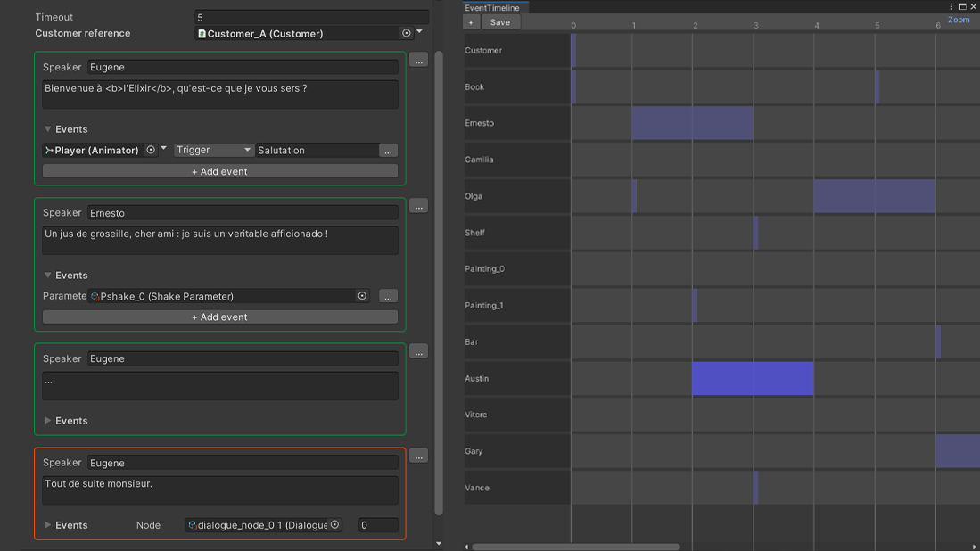
Task: Click the Zoom control in timeline
Action: (959, 20)
